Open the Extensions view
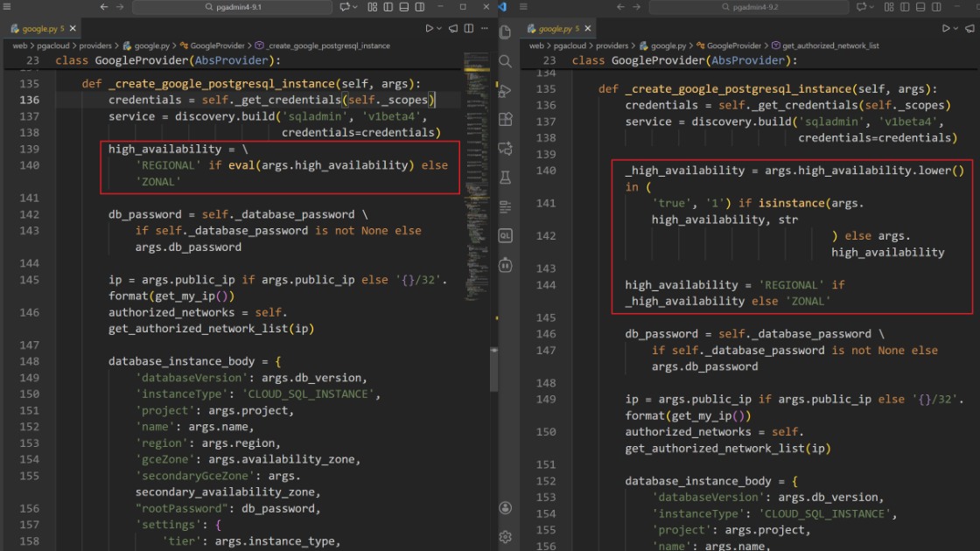The width and height of the screenshot is (980, 551). point(505,120)
